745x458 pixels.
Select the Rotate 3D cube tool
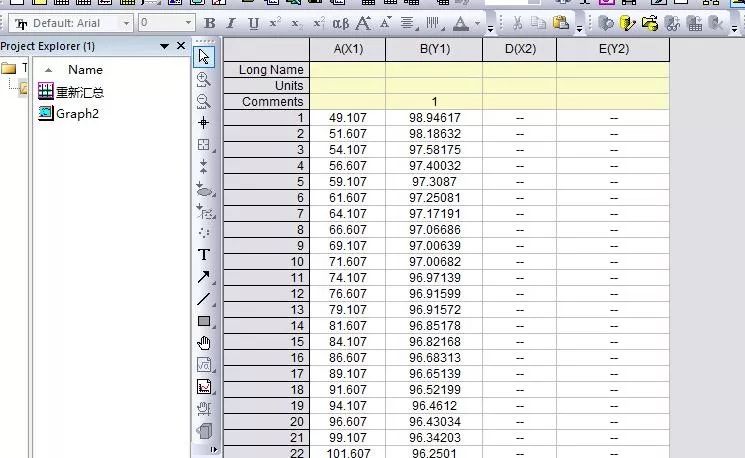tap(204, 431)
